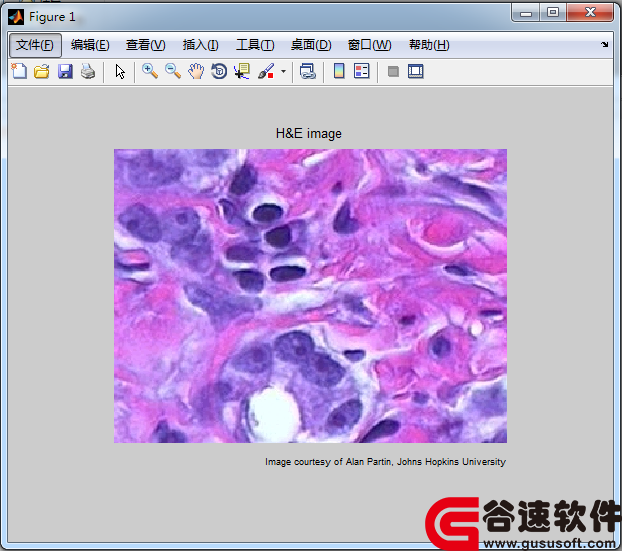The height and width of the screenshot is (551, 622).
Task: Insert a Legend using toolbar icon
Action: (362, 71)
